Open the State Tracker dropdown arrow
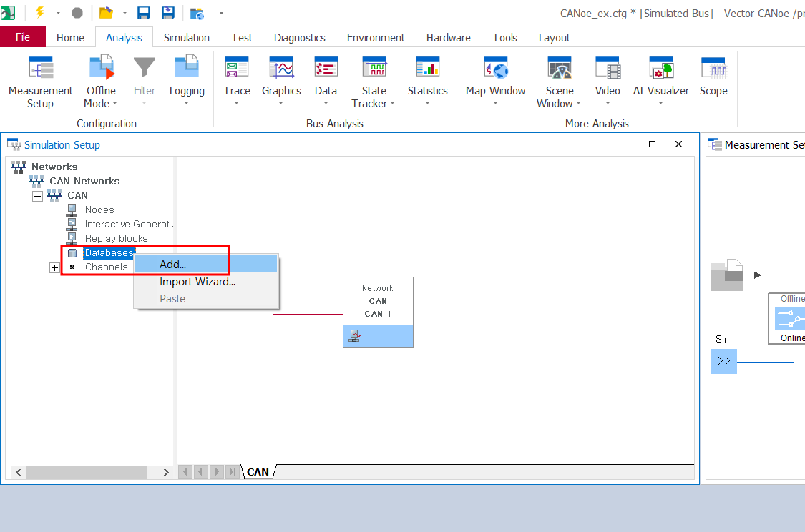Screen dimensions: 805x532 393,104
